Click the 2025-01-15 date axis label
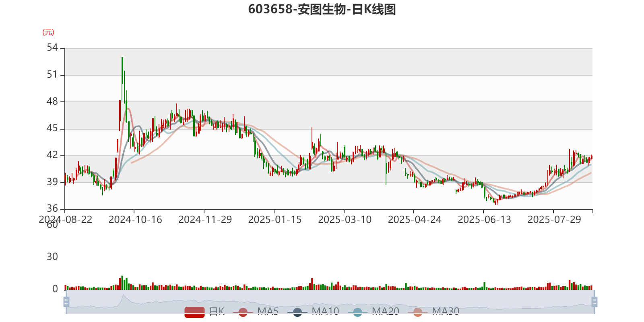 pos(275,220)
